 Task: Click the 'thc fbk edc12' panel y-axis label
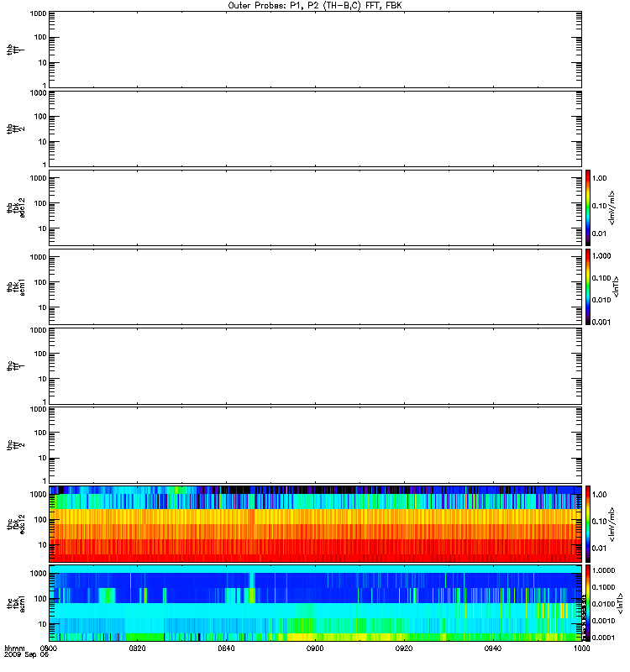tap(15, 523)
